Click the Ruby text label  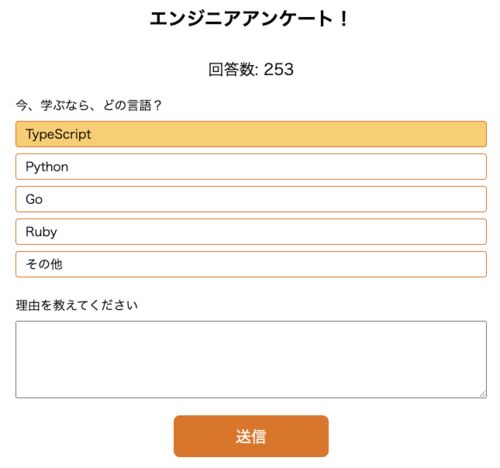pos(41,232)
